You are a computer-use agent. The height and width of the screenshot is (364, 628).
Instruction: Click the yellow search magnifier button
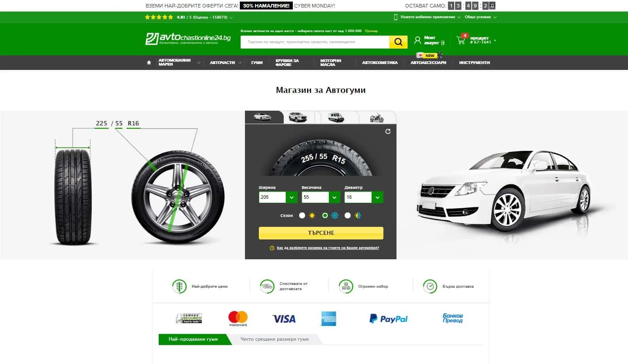pos(398,42)
